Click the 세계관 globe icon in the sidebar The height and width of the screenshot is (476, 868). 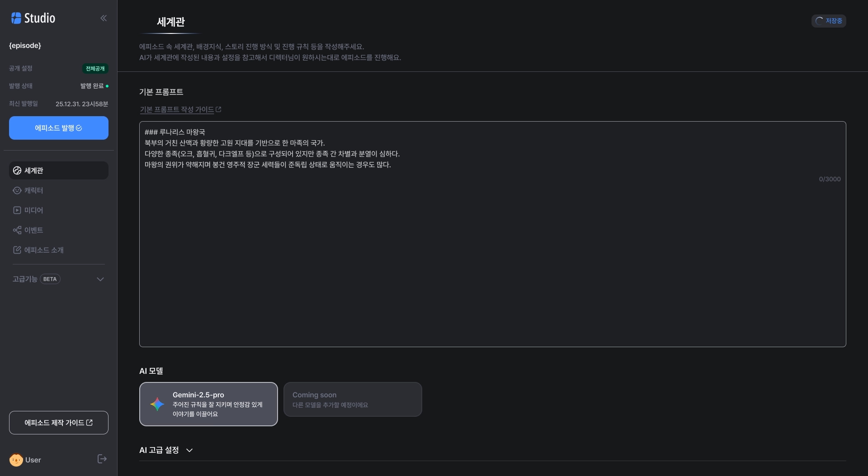click(x=17, y=170)
